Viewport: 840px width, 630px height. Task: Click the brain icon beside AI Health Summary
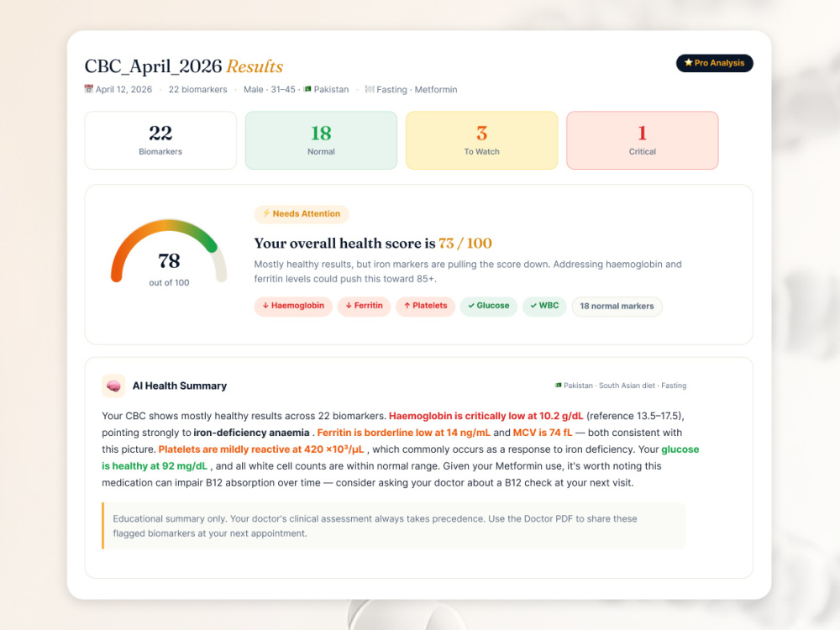pos(113,386)
